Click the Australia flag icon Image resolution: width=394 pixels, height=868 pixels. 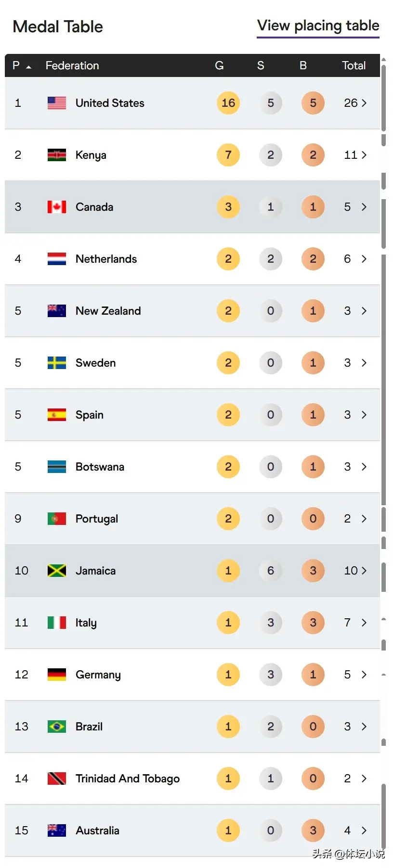[56, 830]
